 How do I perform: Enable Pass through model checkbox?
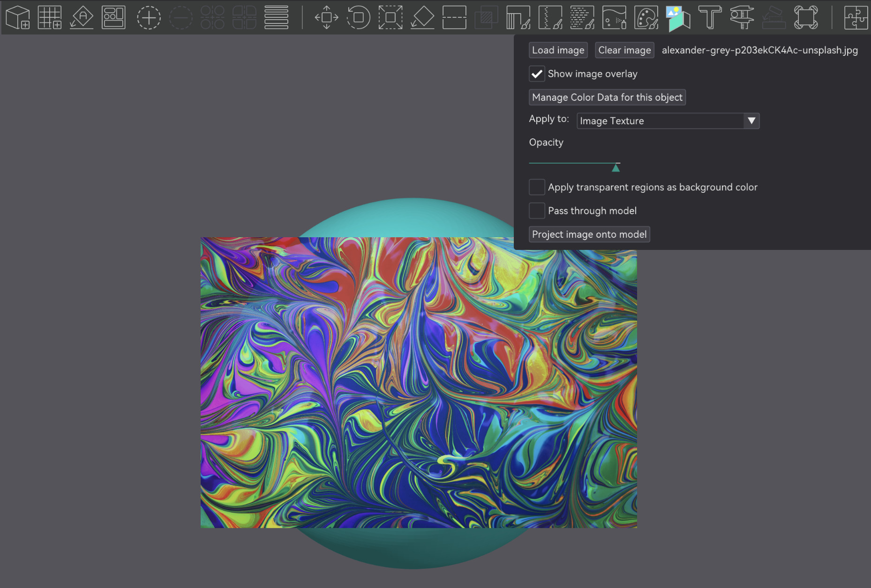point(537,211)
